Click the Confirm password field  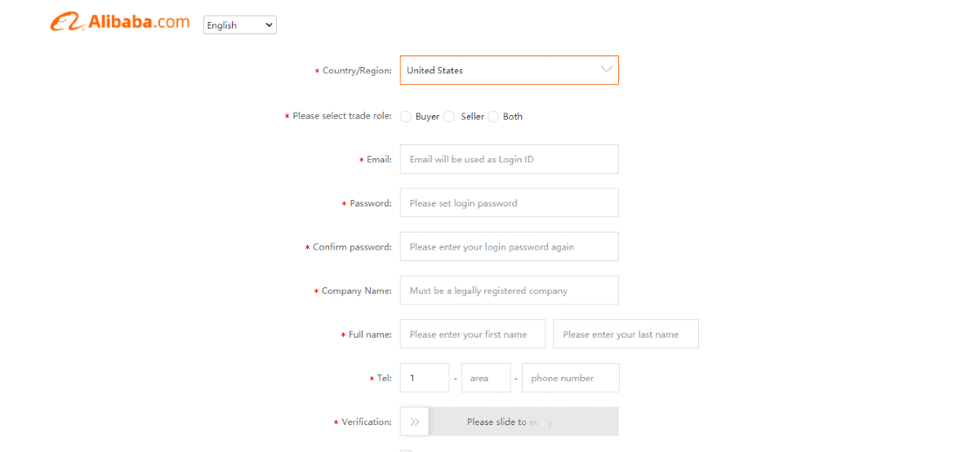click(x=509, y=246)
